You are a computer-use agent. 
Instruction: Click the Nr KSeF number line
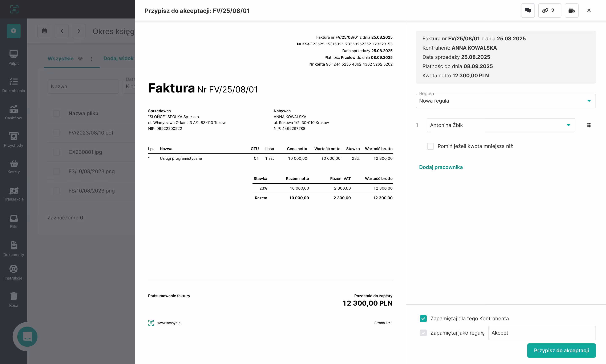click(x=344, y=44)
